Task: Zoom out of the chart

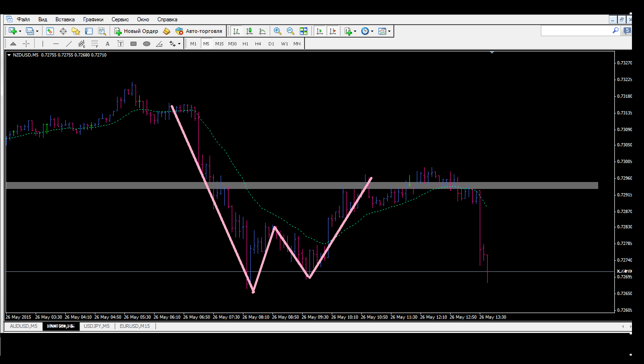Action: coord(291,31)
